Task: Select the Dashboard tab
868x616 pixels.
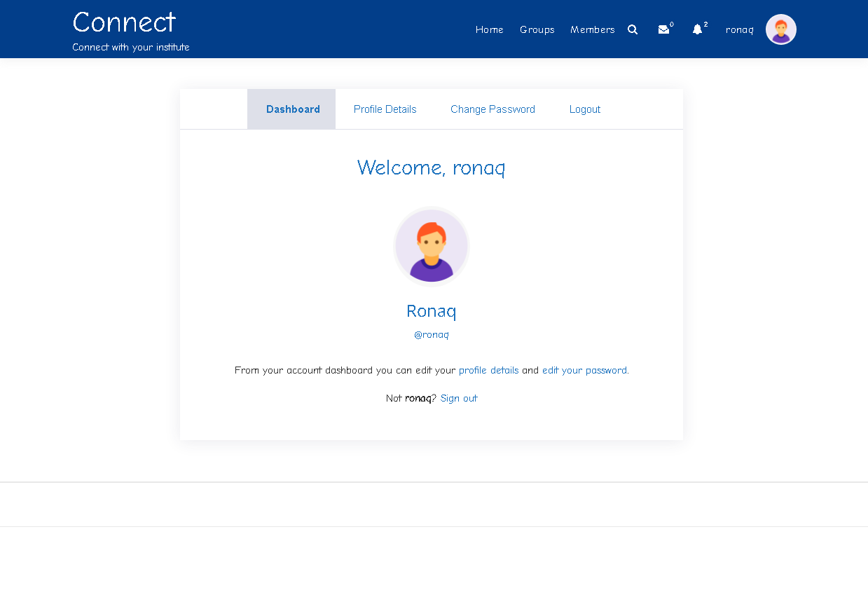Action: pyautogui.click(x=291, y=109)
